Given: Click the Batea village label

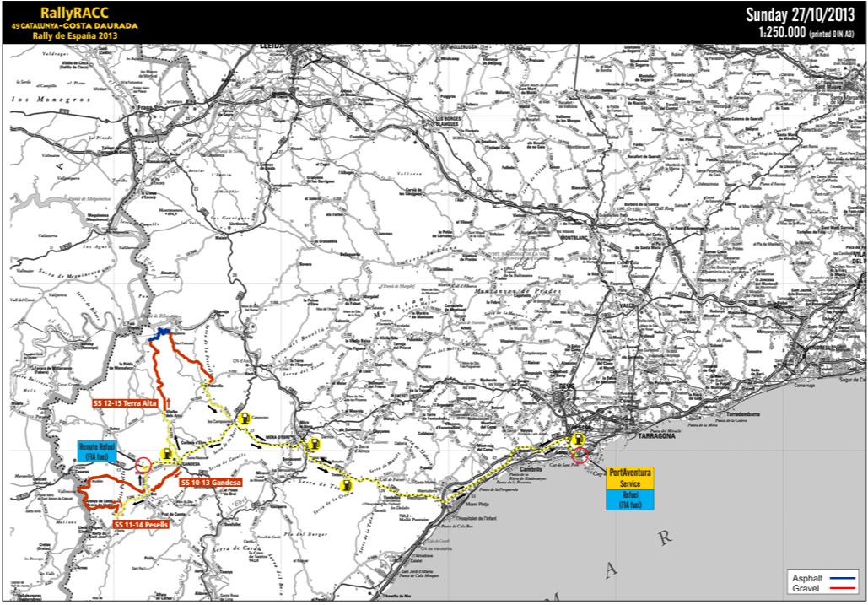Looking at the screenshot, I should click(114, 429).
